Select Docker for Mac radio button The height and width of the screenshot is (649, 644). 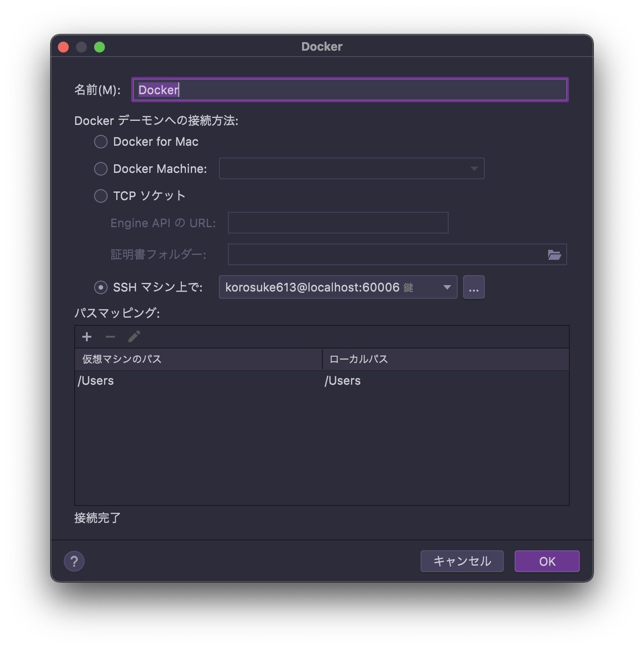pos(101,142)
